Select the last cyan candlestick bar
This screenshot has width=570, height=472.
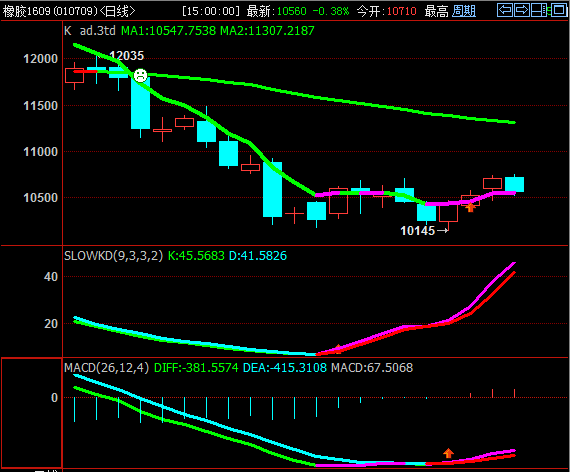tap(514, 184)
